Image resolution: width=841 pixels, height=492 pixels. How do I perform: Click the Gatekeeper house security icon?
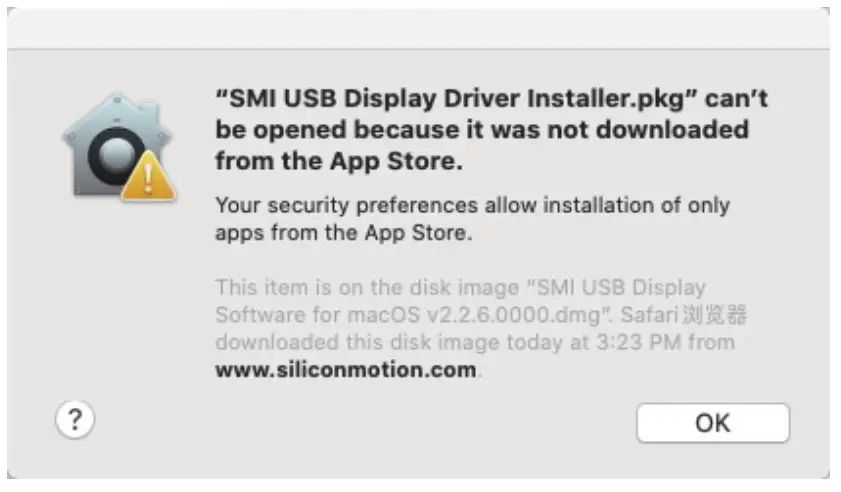(x=118, y=146)
